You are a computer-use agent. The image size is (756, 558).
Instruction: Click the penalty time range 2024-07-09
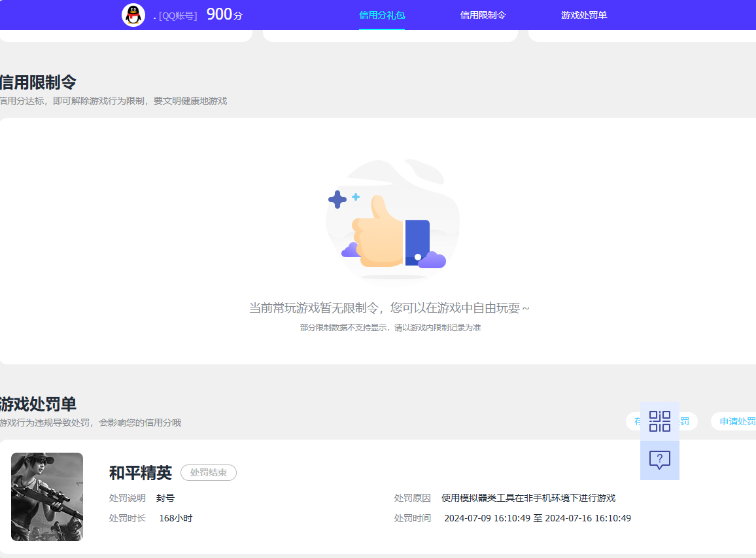point(538,519)
